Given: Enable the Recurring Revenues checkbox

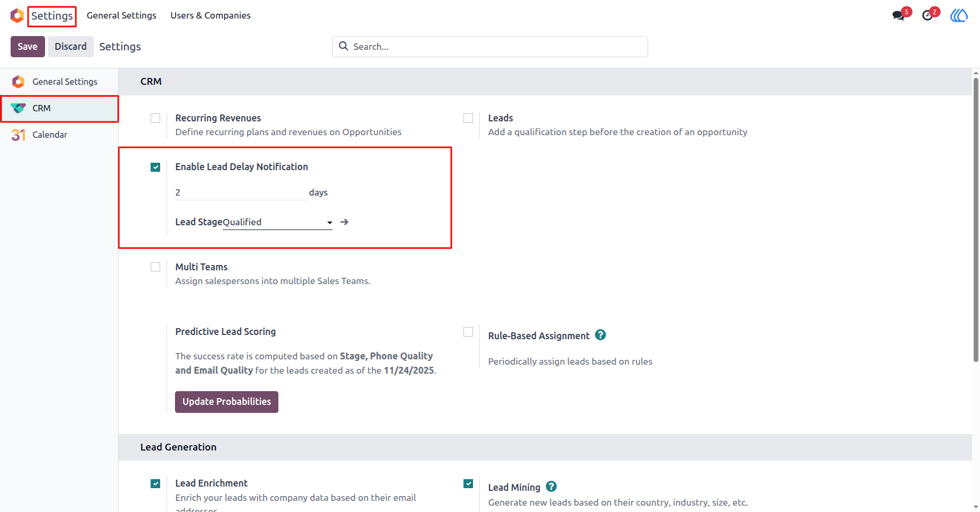Looking at the screenshot, I should [155, 118].
